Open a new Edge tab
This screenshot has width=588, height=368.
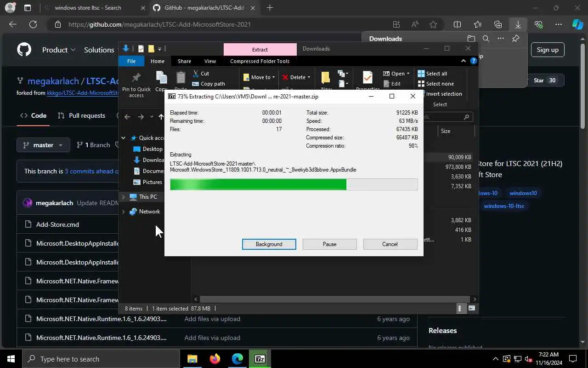click(x=270, y=8)
